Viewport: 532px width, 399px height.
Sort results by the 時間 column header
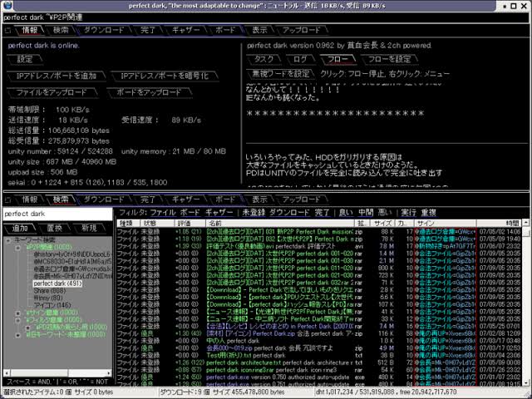coord(500,224)
